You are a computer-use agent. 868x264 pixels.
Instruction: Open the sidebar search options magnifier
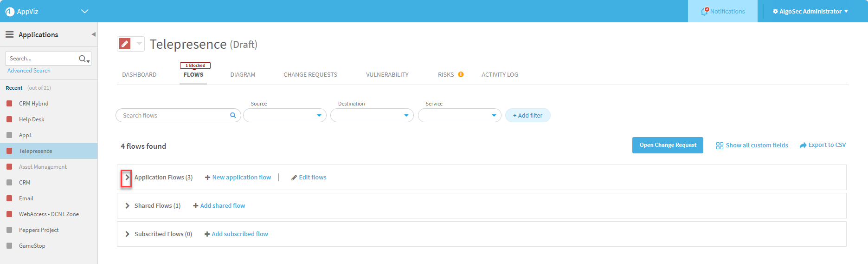[x=84, y=59]
